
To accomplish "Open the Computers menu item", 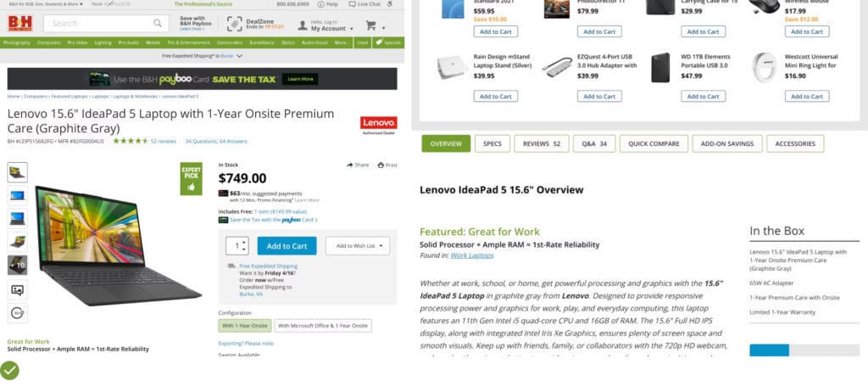I will coord(49,42).
